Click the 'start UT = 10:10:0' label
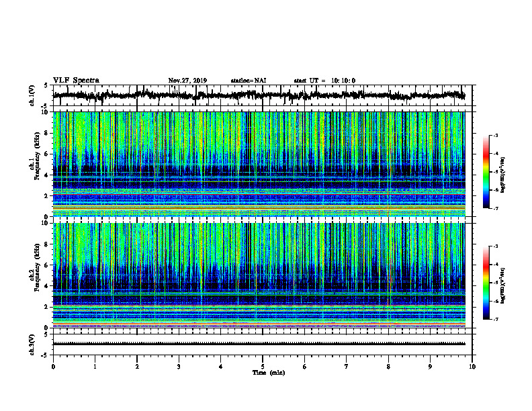 click(x=324, y=81)
